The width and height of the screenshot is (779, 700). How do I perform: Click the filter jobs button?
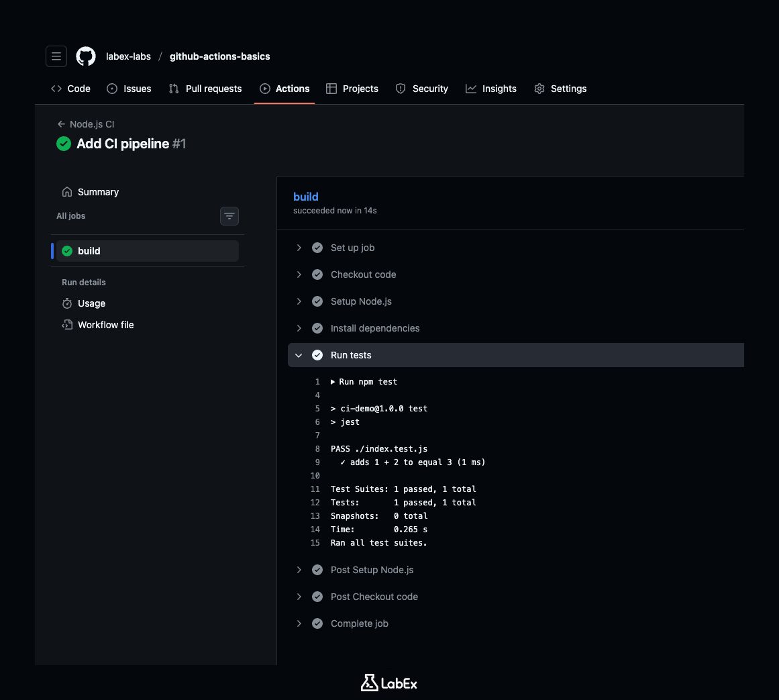pos(229,216)
